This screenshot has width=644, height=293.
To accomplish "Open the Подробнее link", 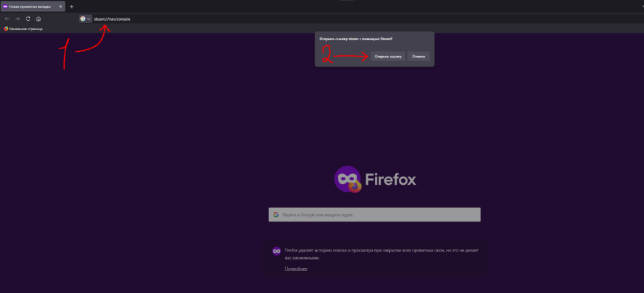I will [x=296, y=268].
